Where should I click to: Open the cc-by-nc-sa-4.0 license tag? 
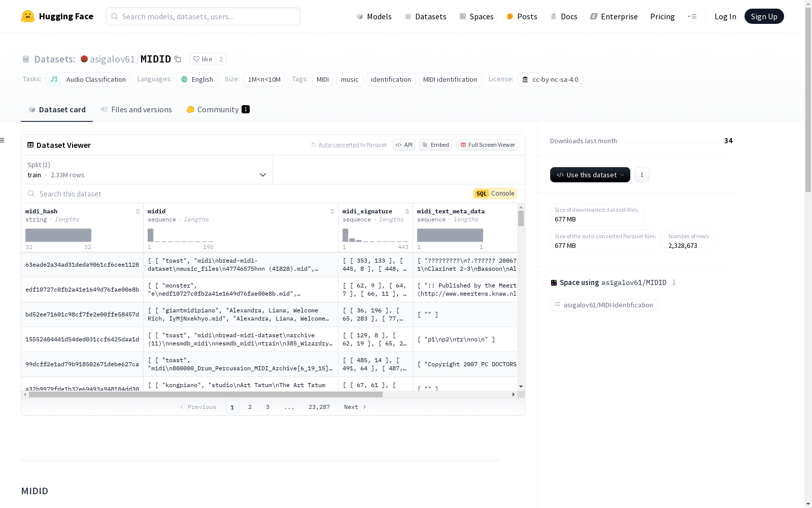coord(550,79)
